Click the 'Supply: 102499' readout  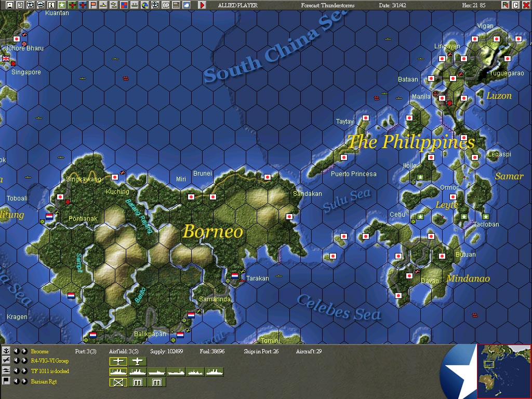point(166,351)
